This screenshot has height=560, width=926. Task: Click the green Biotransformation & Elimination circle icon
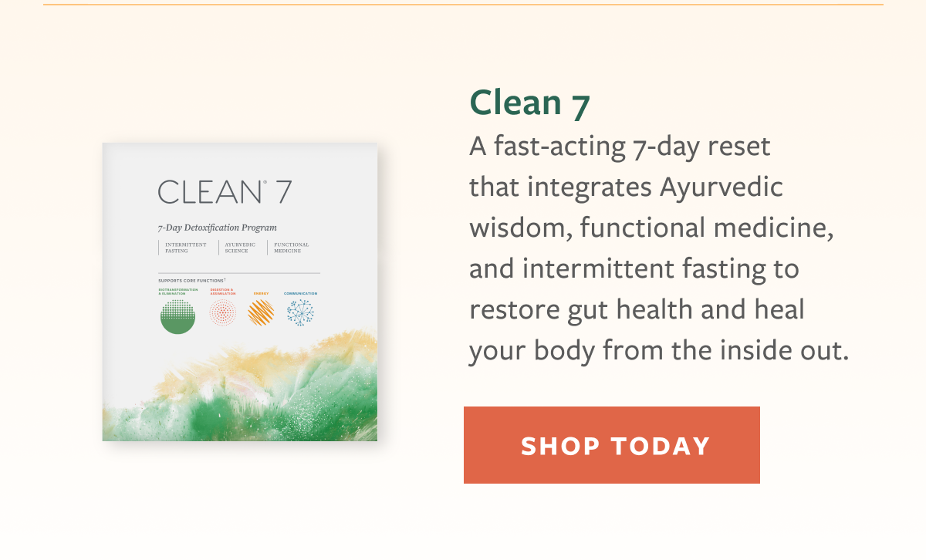(x=177, y=316)
